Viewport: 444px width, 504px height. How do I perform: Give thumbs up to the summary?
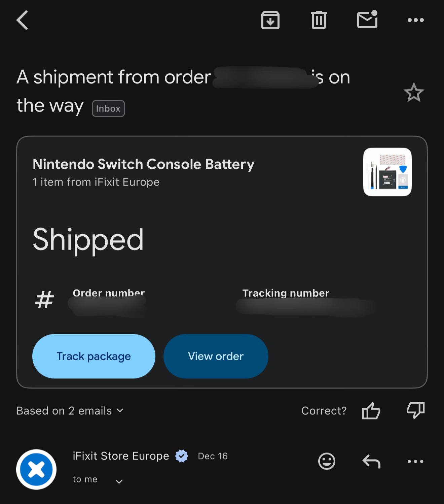pyautogui.click(x=371, y=411)
